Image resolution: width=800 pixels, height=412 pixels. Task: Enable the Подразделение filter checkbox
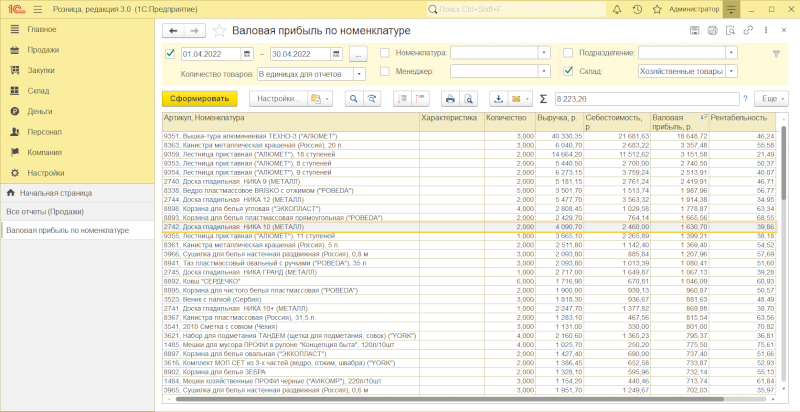[x=568, y=53]
